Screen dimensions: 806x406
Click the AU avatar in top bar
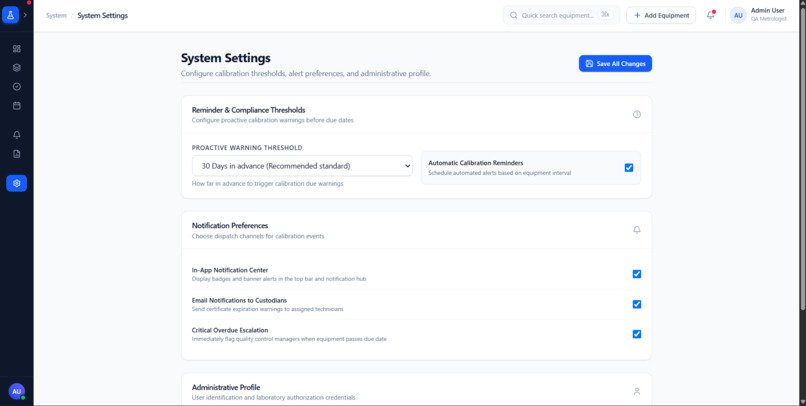pos(738,15)
